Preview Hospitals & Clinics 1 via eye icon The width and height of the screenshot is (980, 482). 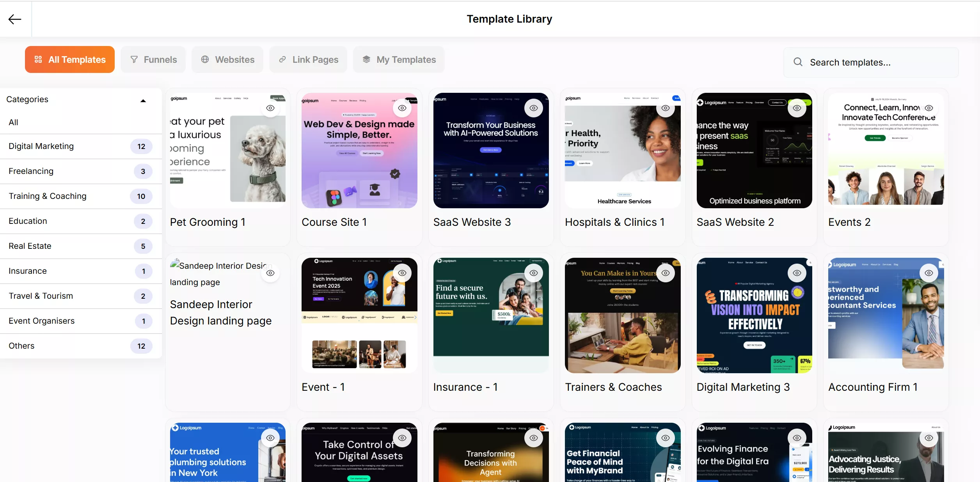pos(666,108)
